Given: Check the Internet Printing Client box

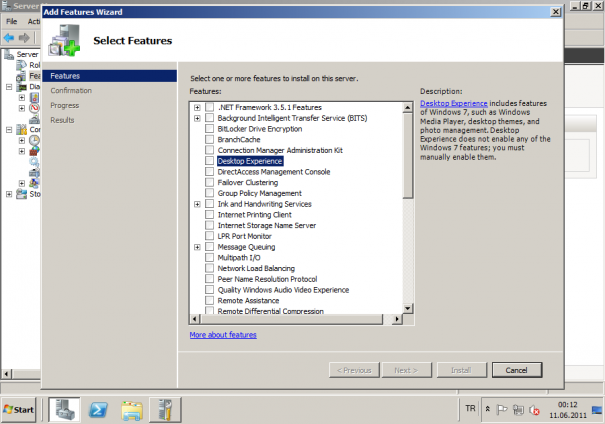Looking at the screenshot, I should pyautogui.click(x=210, y=215).
